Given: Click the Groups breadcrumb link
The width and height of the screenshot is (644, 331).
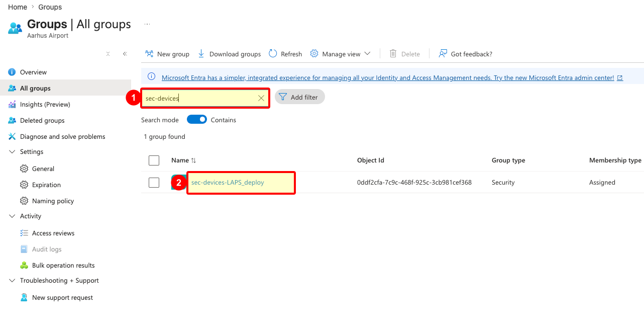Looking at the screenshot, I should click(50, 7).
